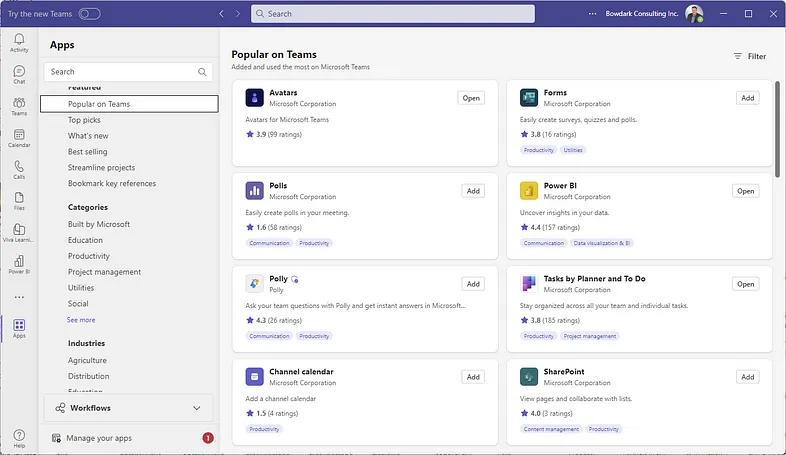
Task: Select Top picks category
Action: click(x=84, y=120)
